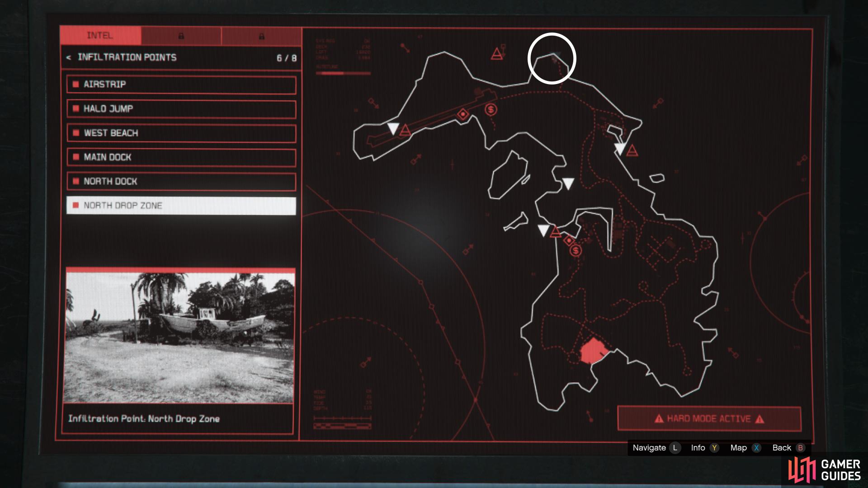This screenshot has width=868, height=488.
Task: Click the dollar loot marker at the main dock
Action: pos(576,250)
